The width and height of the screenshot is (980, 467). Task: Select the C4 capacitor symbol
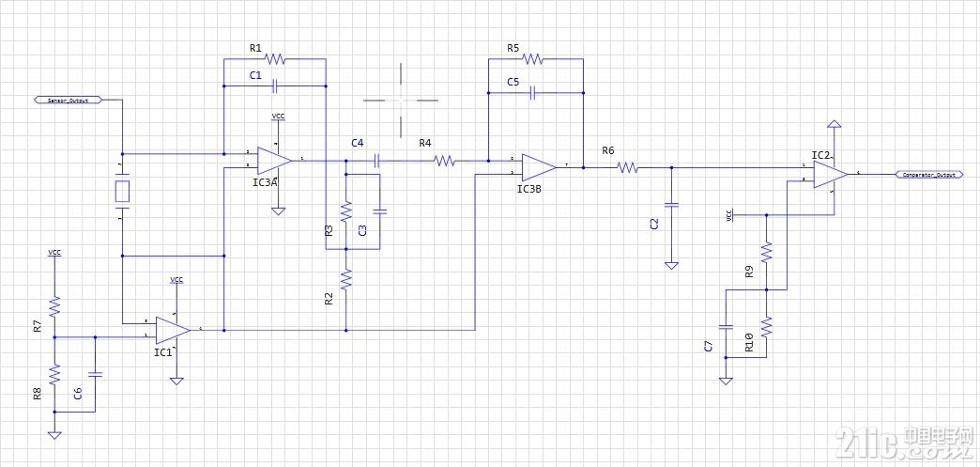[x=376, y=161]
